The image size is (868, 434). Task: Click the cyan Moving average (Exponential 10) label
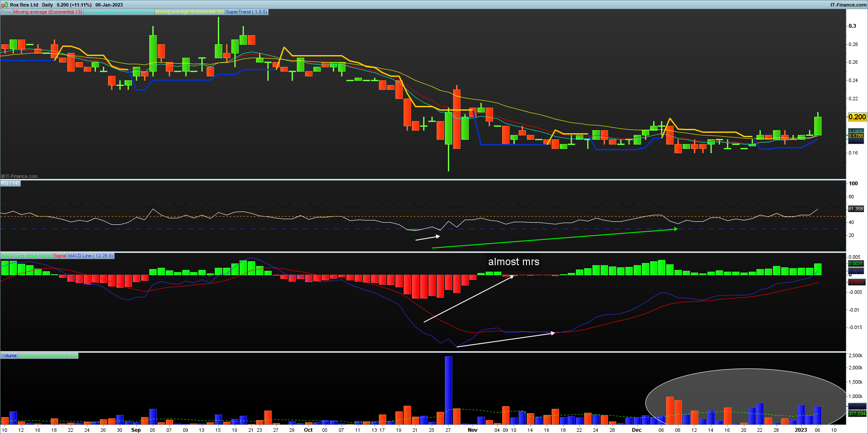[118, 12]
